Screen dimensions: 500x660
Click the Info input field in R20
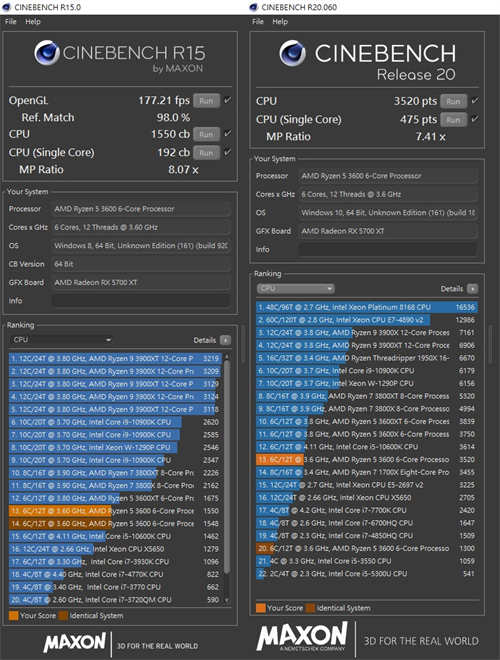click(388, 250)
